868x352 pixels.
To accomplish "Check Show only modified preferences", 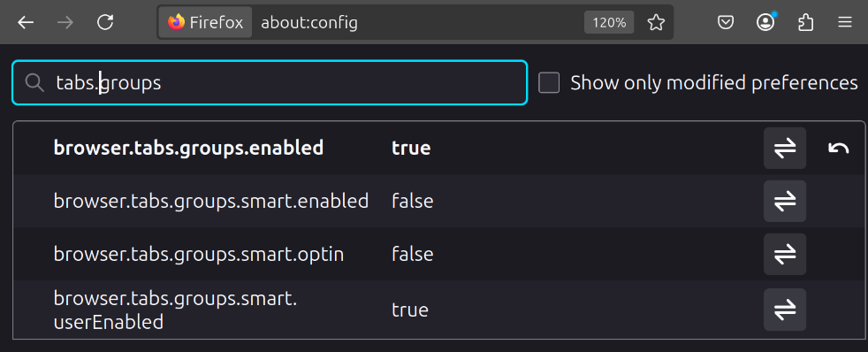I will [x=549, y=83].
